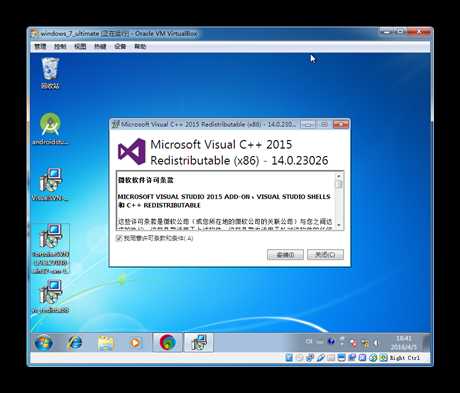Toggle the agree to license terms checkbox
This screenshot has height=393, width=460.
[x=119, y=238]
